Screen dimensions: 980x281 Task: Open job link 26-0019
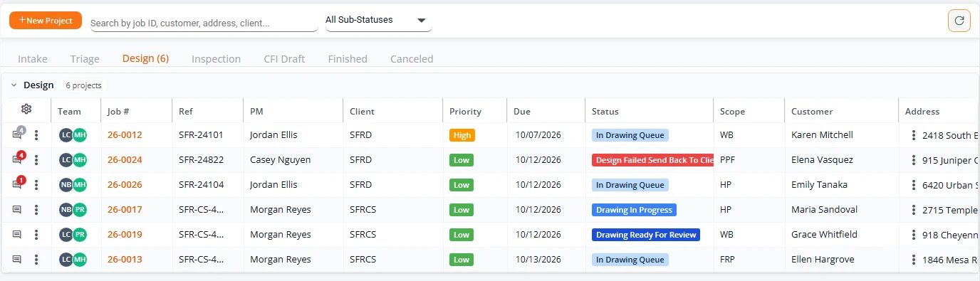[x=125, y=235]
